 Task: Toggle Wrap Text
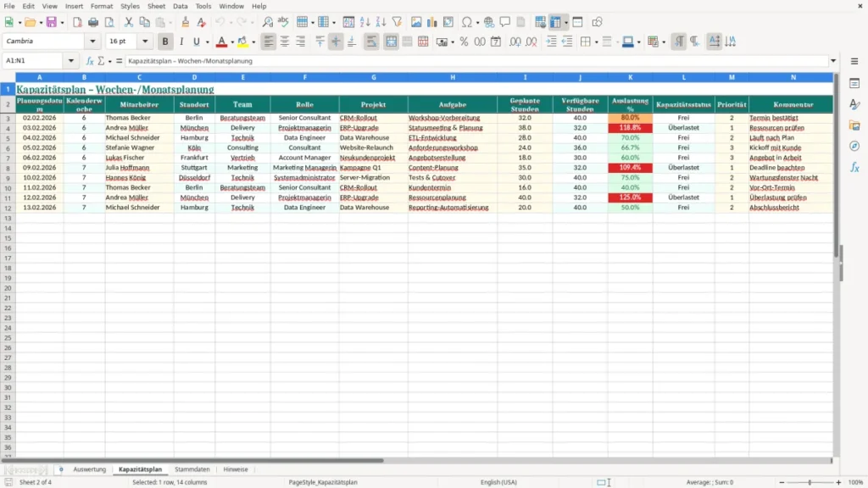[x=371, y=42]
